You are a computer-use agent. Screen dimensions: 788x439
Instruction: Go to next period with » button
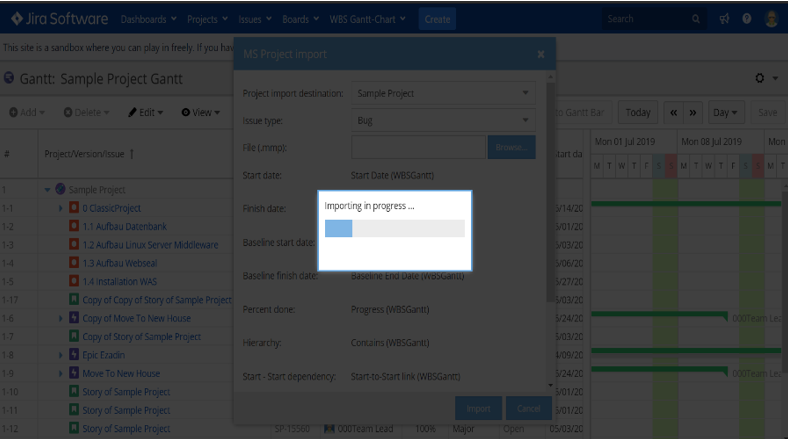point(693,113)
